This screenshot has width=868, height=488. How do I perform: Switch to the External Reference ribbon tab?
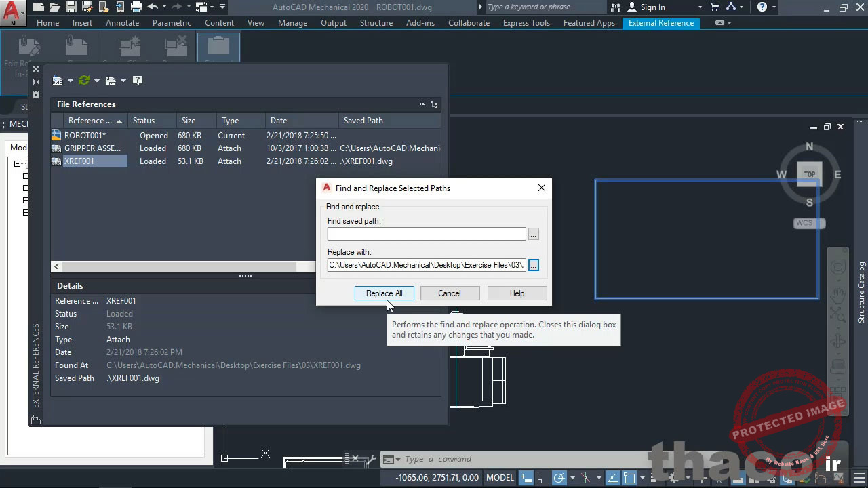[661, 23]
